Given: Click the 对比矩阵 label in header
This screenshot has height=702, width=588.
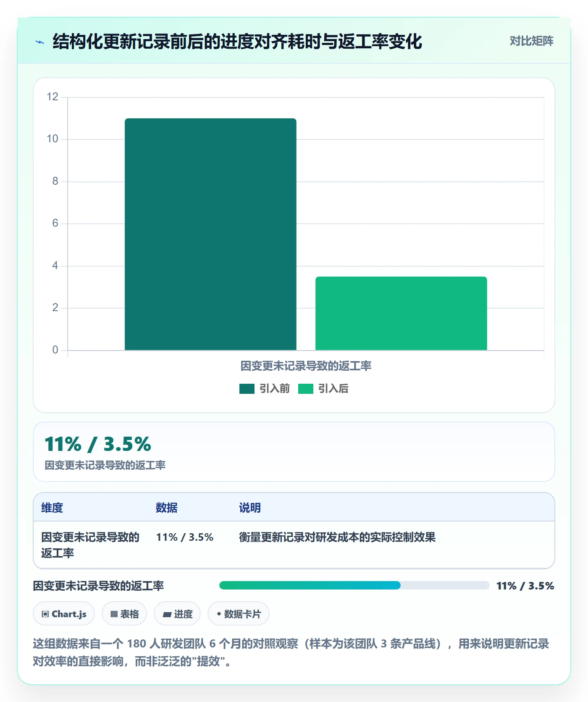Looking at the screenshot, I should click(531, 41).
